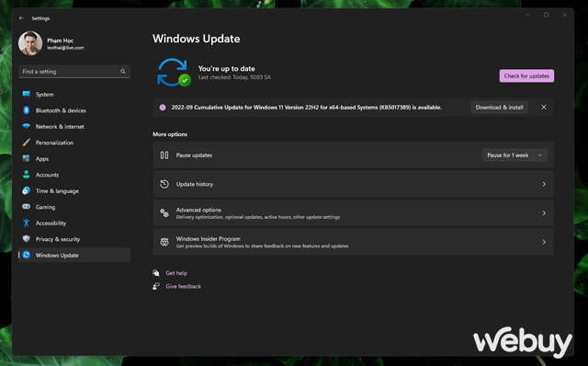Click the Bluetooth & devices icon
The image size is (588, 366).
coord(27,110)
